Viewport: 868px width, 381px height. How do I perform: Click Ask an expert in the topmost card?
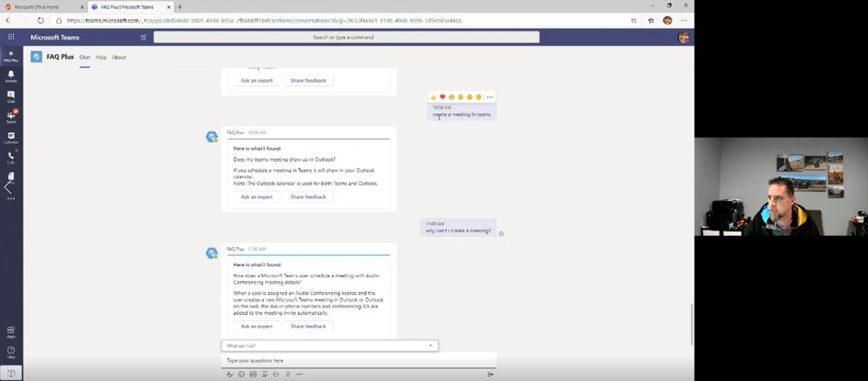click(x=257, y=80)
